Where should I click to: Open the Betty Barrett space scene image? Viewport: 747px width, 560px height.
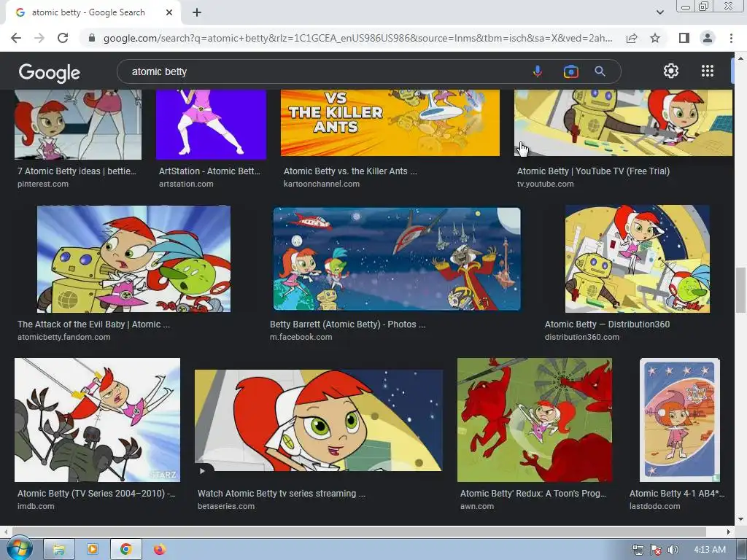click(x=397, y=259)
